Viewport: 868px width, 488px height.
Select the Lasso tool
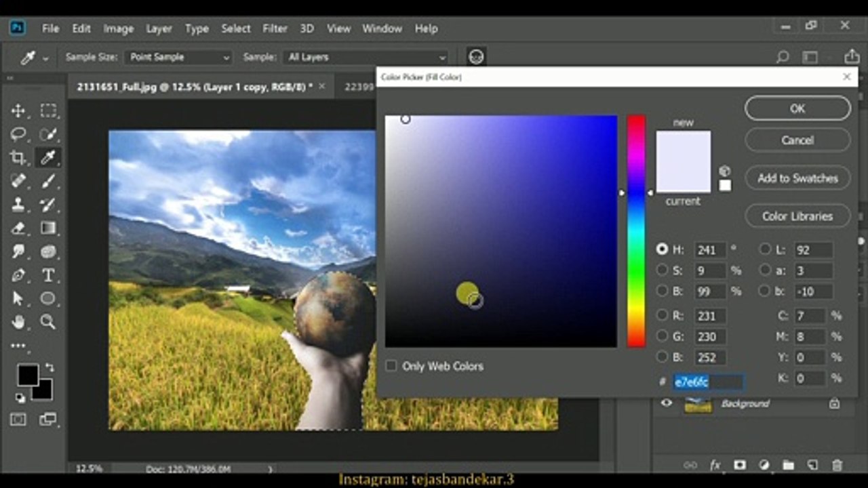point(18,134)
